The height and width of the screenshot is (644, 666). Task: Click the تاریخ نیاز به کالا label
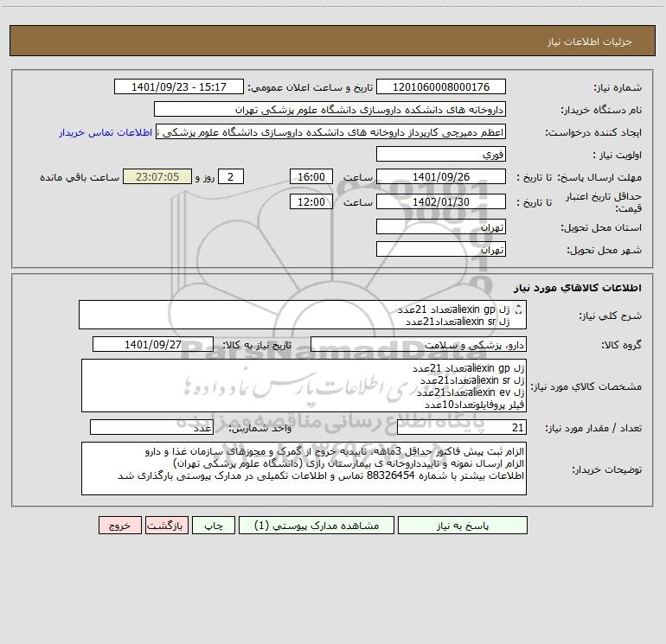[x=258, y=345]
